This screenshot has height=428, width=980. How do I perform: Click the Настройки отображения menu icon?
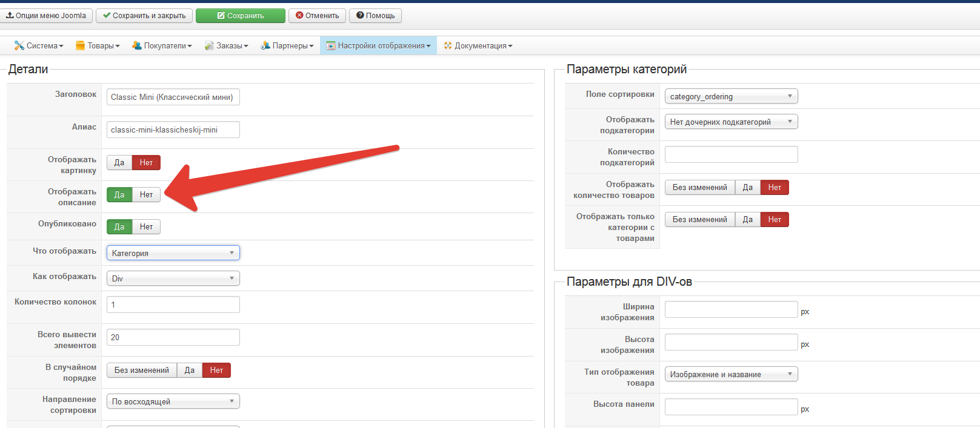point(331,45)
